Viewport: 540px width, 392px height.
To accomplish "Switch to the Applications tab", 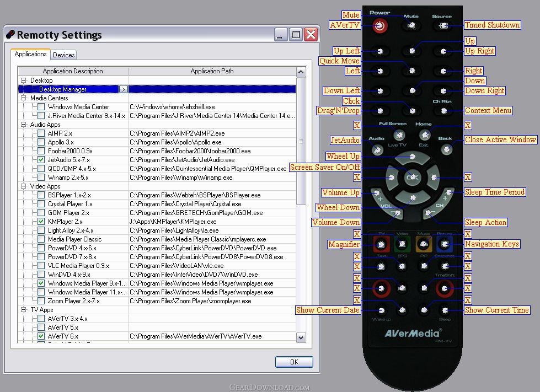I will coord(30,54).
